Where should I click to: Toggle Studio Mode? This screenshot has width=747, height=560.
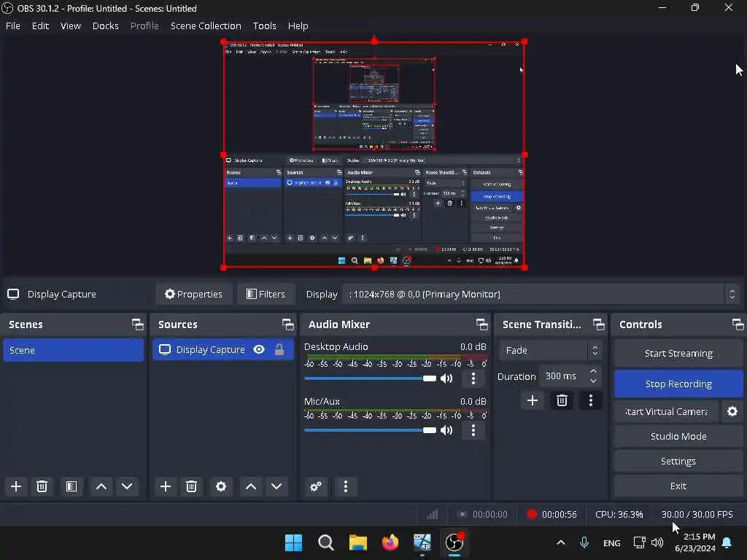pyautogui.click(x=678, y=436)
